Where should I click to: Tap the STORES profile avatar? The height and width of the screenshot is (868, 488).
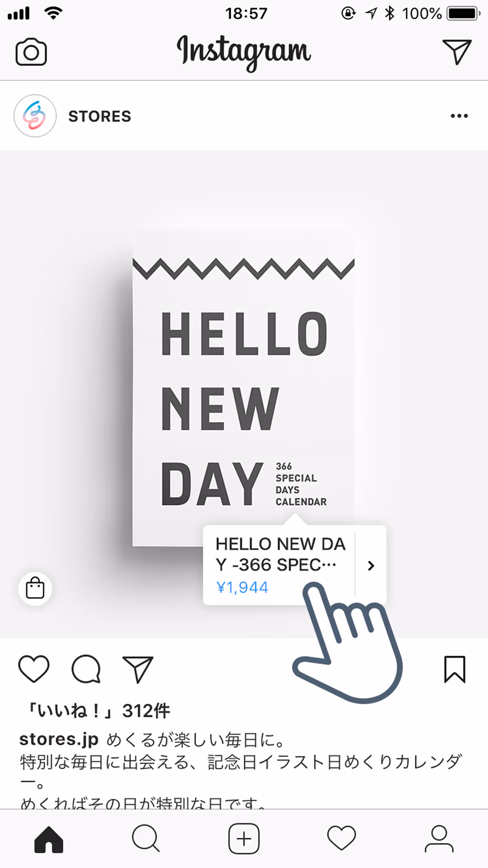35,116
